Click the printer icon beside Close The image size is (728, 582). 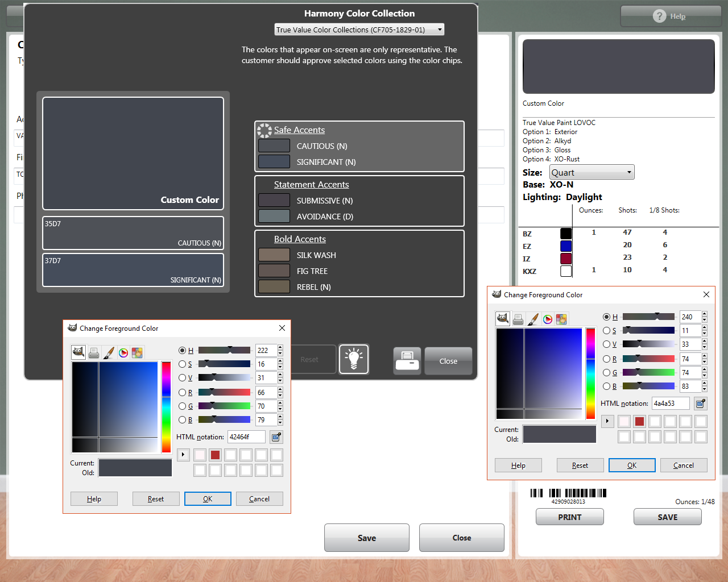pyautogui.click(x=407, y=361)
